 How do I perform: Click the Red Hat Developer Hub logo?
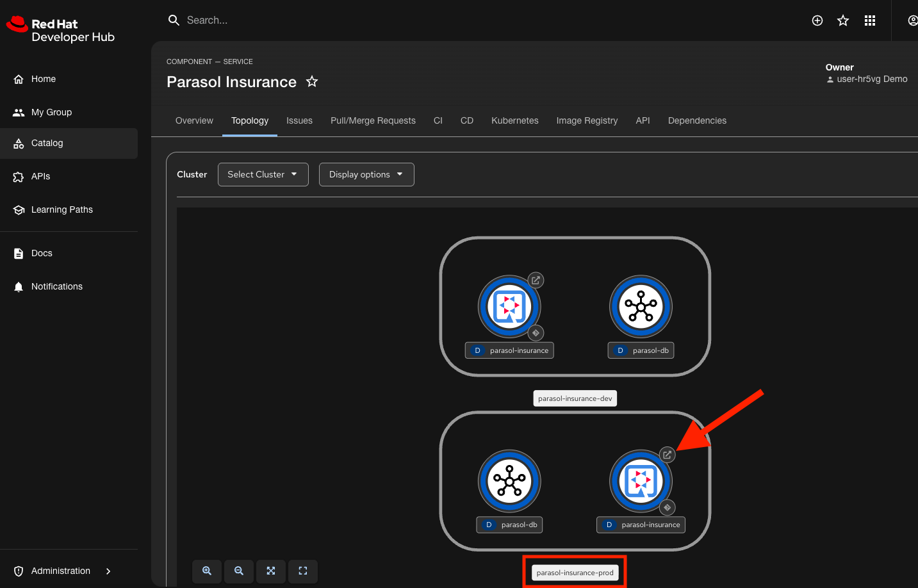[x=60, y=30]
